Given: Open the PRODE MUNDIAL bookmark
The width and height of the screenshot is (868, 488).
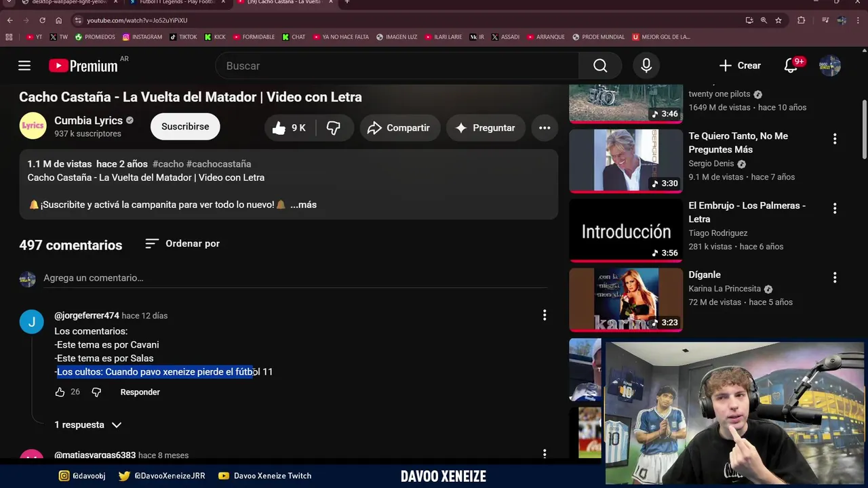Looking at the screenshot, I should [x=599, y=37].
